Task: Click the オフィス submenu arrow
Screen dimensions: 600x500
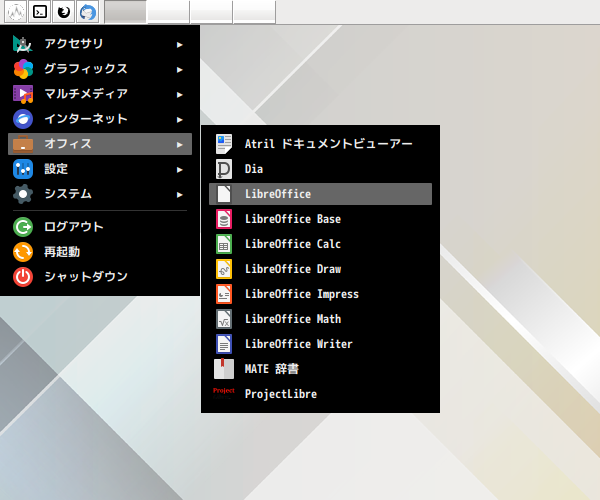Action: click(179, 145)
